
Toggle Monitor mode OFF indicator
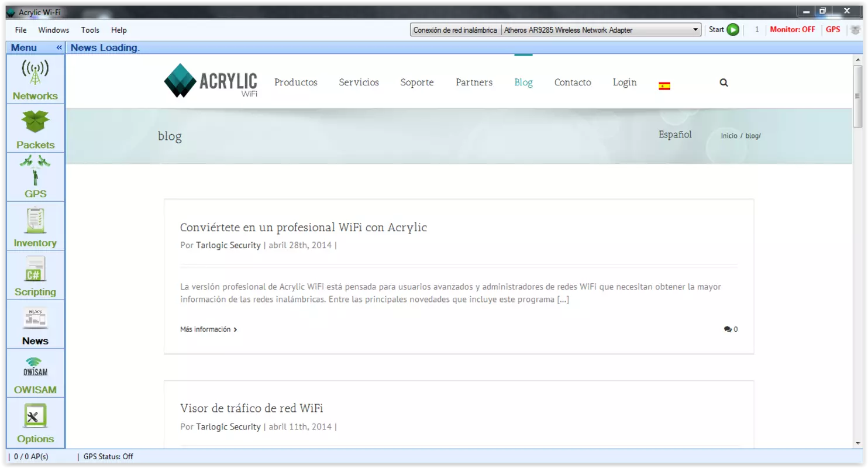pos(792,29)
